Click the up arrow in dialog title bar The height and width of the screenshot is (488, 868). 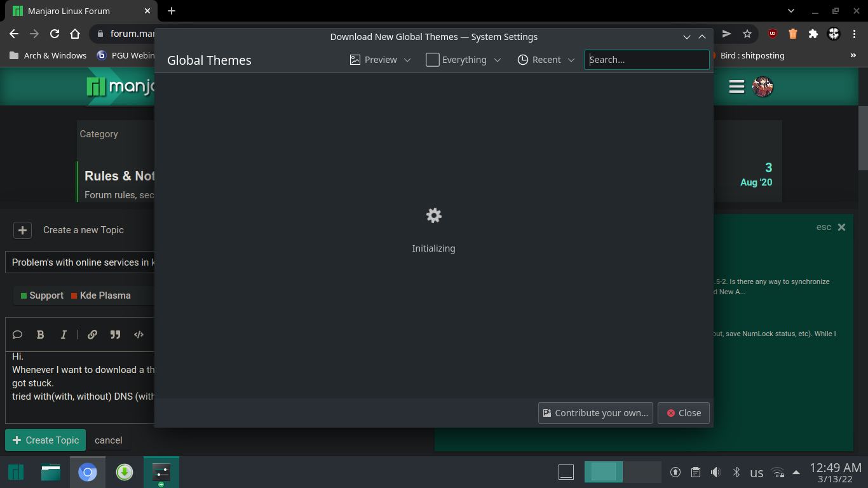pos(702,37)
